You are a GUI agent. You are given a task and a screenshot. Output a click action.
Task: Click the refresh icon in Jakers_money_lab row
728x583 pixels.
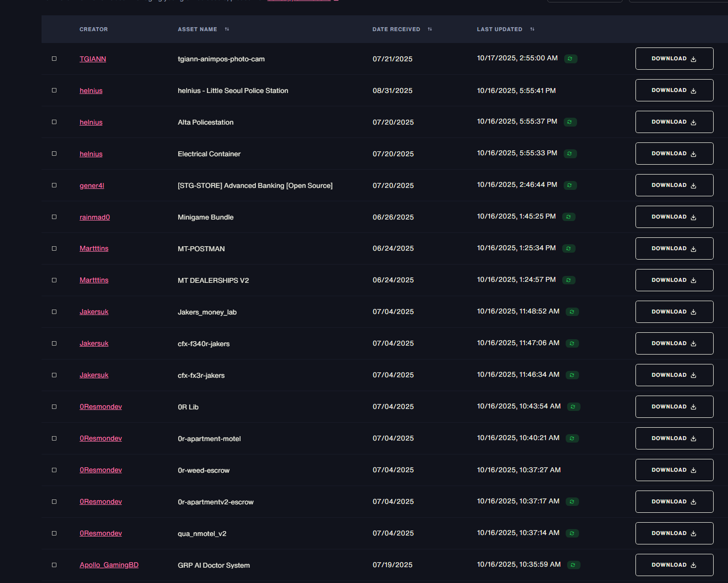coord(572,312)
